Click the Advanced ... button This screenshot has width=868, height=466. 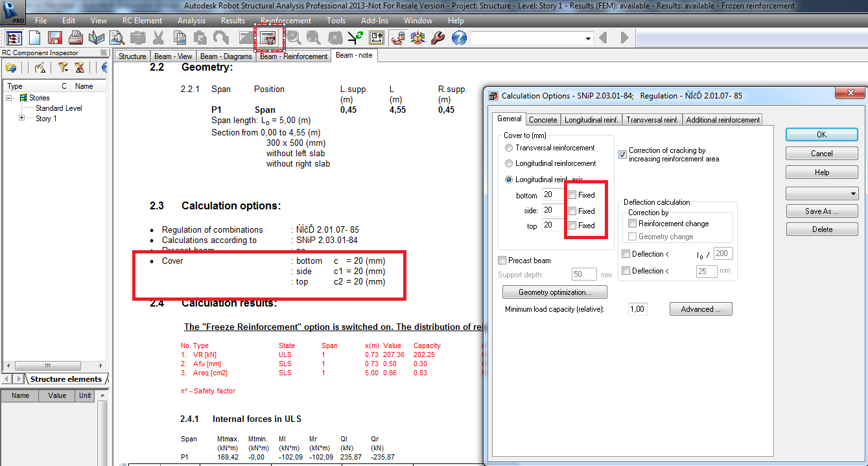tap(701, 309)
